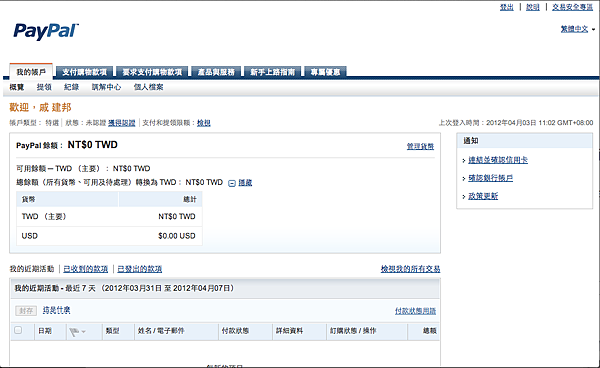Open the 提領 submenu item

[x=44, y=87]
